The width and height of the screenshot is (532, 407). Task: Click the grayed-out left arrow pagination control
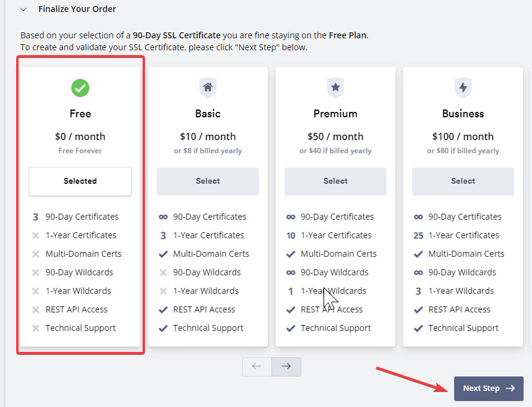[256, 366]
